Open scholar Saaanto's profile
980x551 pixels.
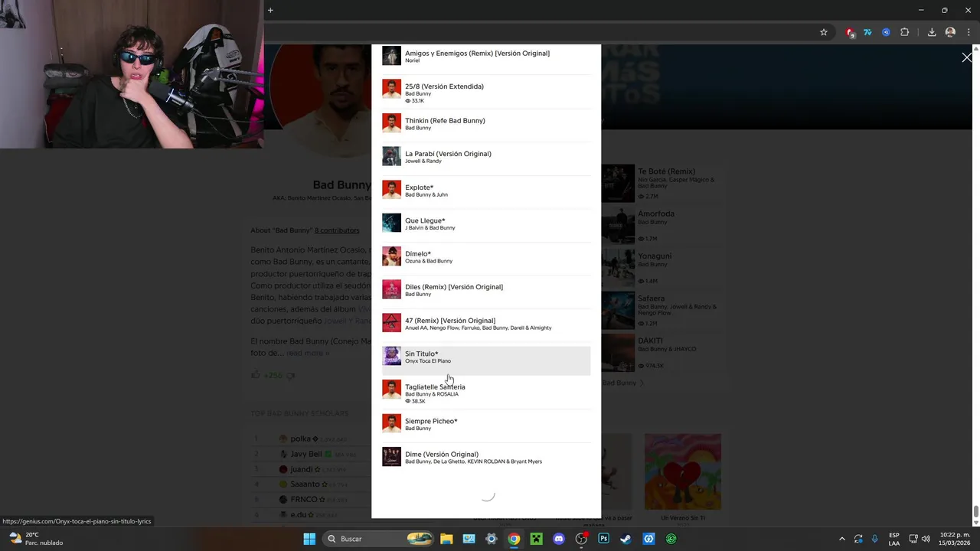click(305, 484)
